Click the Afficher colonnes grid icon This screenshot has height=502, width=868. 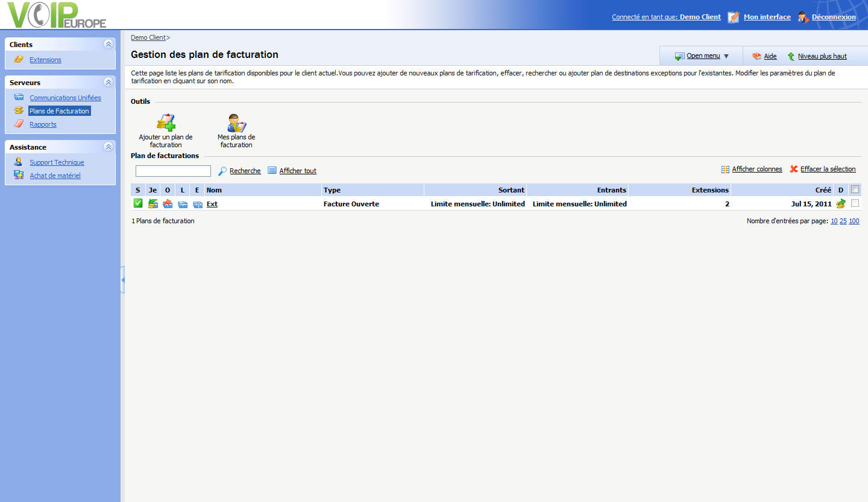[x=725, y=170]
